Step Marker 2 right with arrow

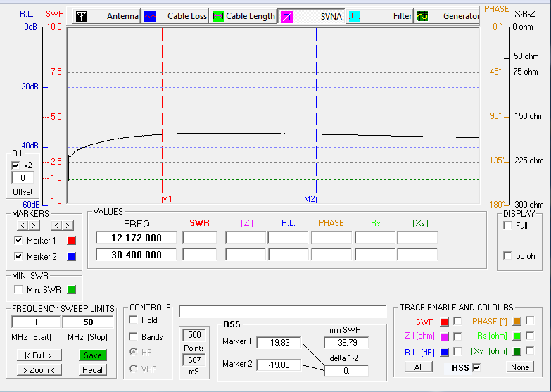(69, 225)
